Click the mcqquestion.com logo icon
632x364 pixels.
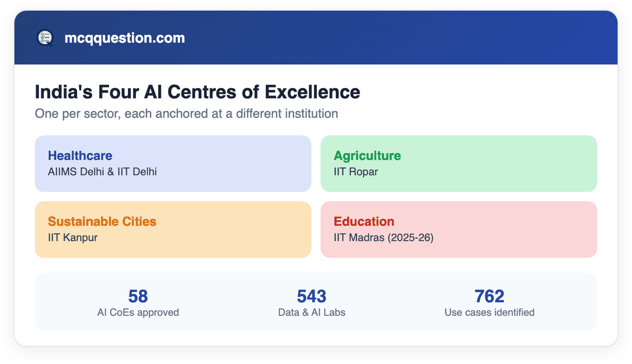point(45,38)
